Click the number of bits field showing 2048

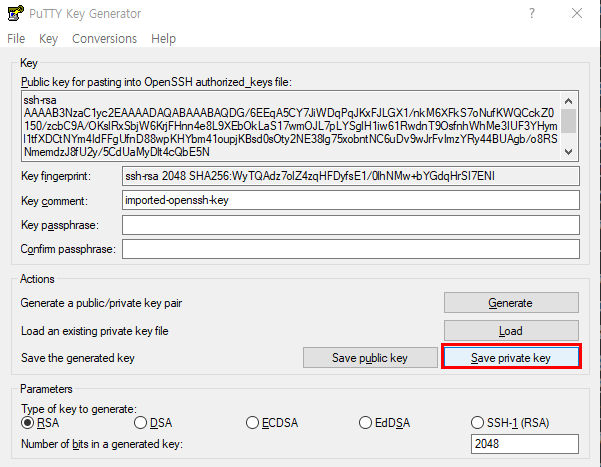[x=525, y=444]
